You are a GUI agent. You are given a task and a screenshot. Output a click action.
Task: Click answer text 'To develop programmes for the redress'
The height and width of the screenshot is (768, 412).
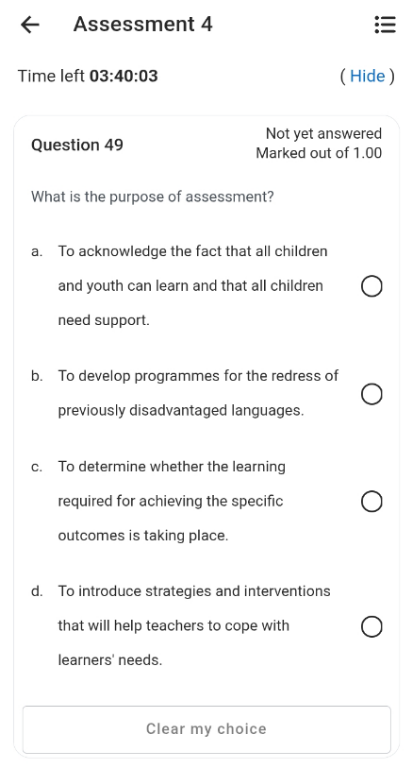click(x=193, y=376)
